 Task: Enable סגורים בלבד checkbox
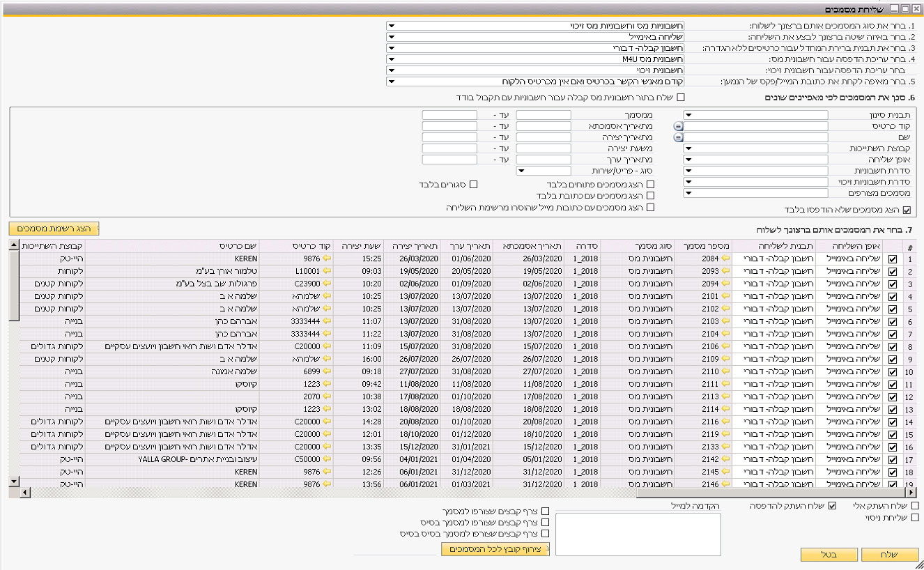click(x=473, y=185)
